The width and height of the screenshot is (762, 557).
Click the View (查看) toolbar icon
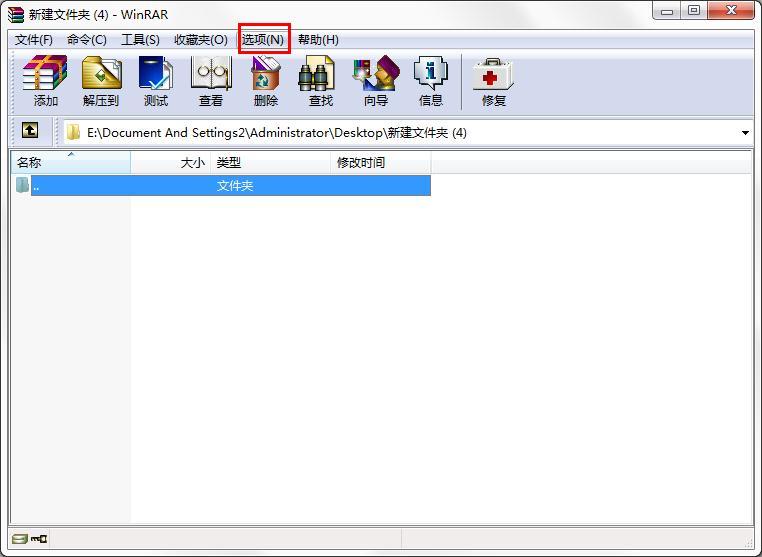(211, 73)
